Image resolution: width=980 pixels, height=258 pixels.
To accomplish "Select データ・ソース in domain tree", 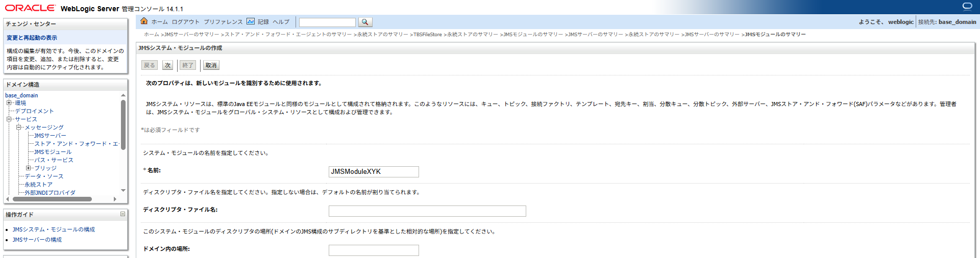I will (x=44, y=176).
